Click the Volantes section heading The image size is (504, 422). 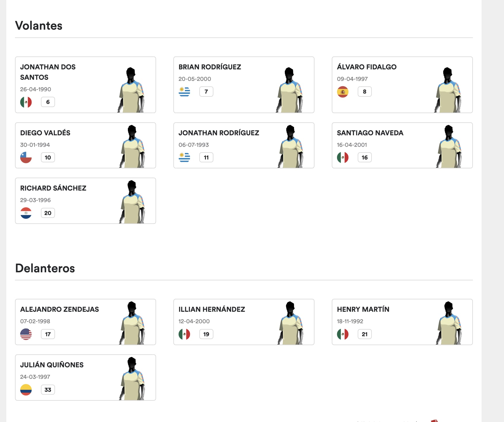click(x=39, y=26)
